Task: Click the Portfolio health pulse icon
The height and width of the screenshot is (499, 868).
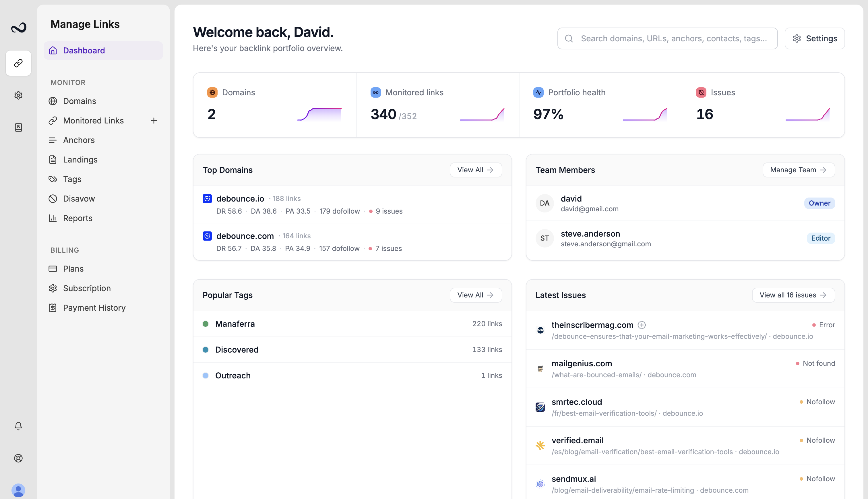Action: (538, 92)
